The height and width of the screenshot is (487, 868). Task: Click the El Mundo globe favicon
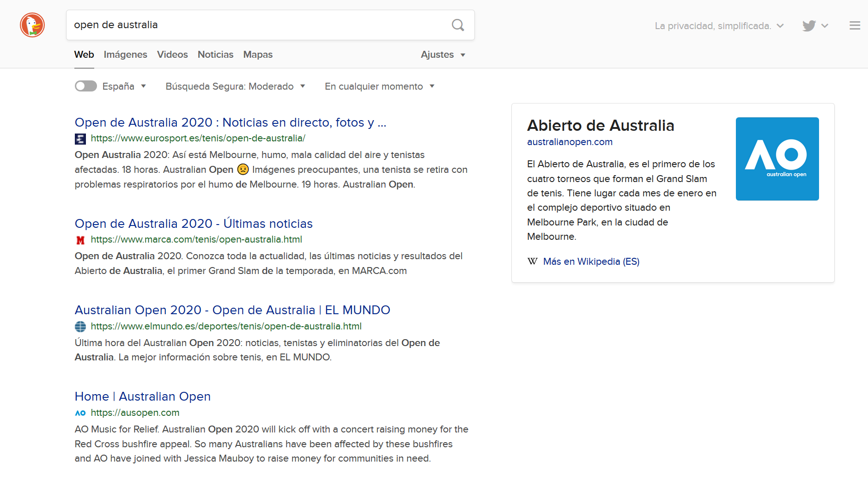point(80,327)
